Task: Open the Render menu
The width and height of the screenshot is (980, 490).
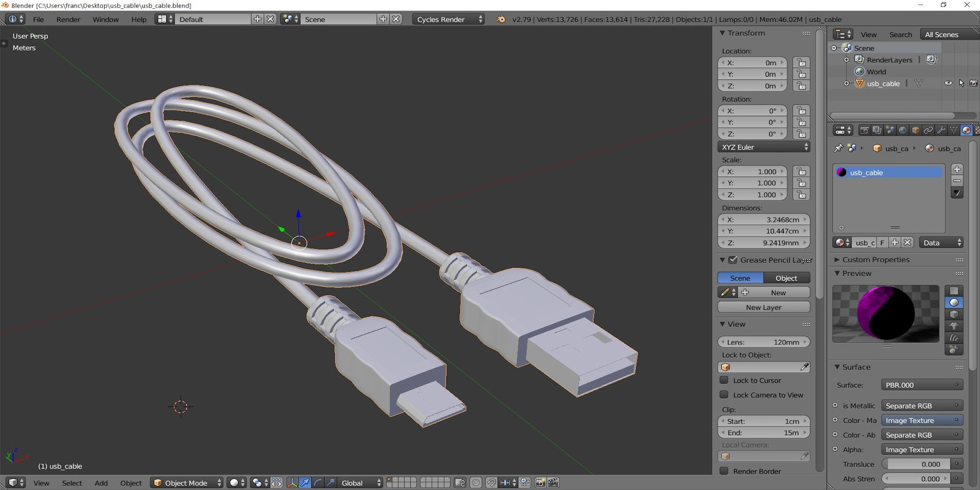Action: 68,19
